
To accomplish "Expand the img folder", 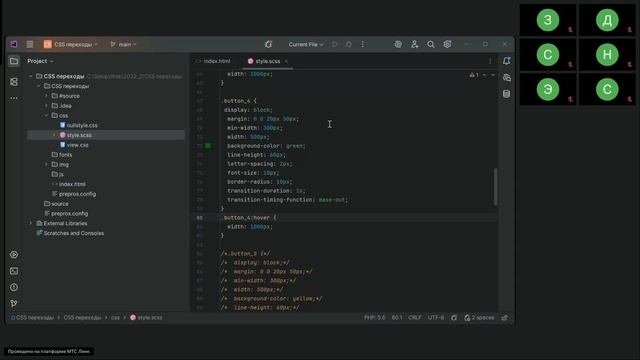I will [46, 164].
